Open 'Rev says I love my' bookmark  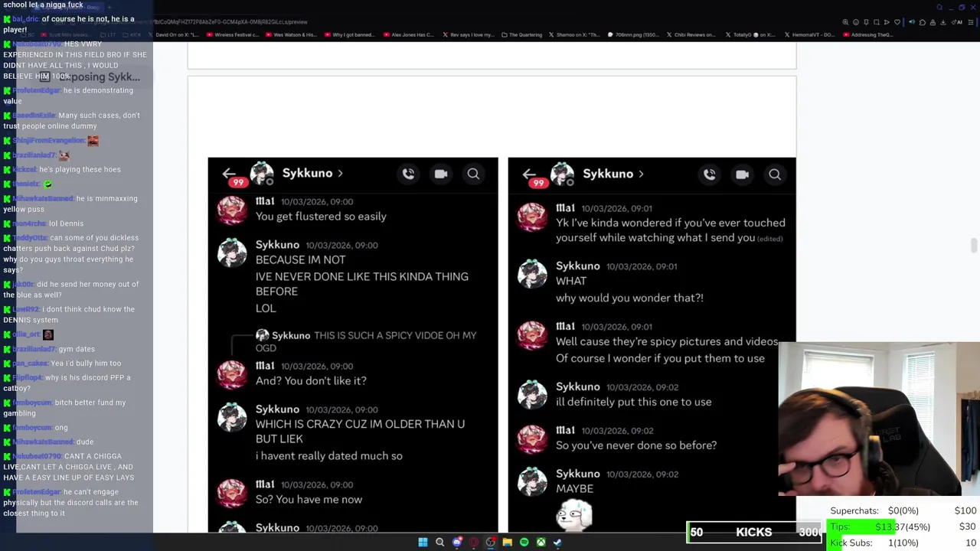(x=468, y=34)
